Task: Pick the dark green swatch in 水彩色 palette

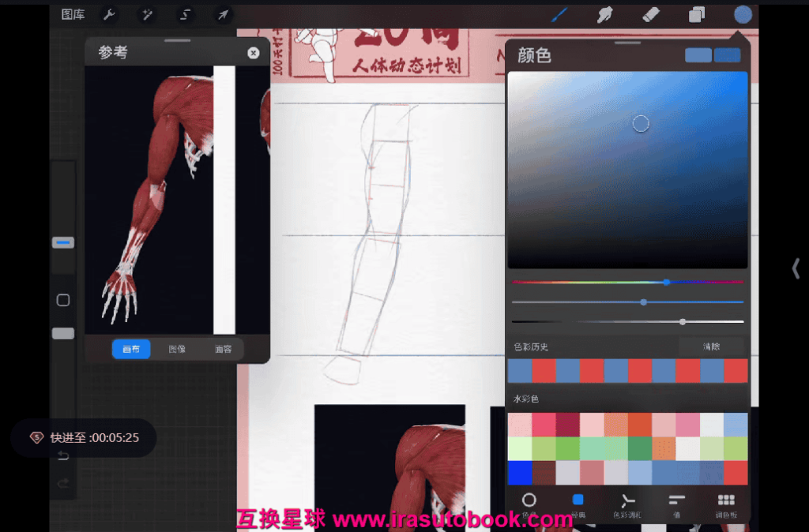Action: point(640,448)
